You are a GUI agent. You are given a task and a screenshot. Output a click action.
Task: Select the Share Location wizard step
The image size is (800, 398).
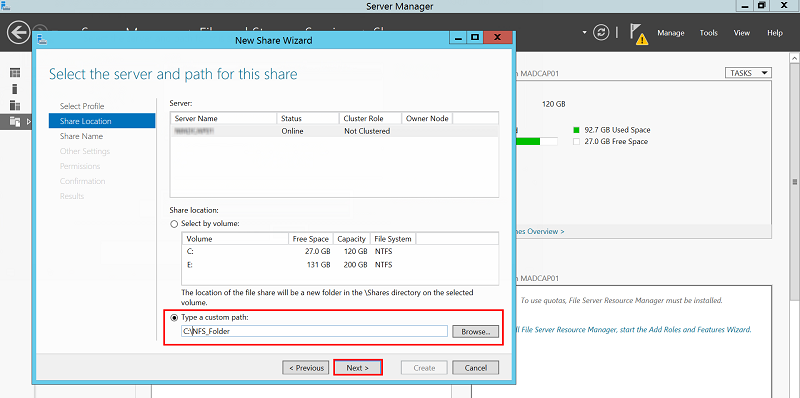(x=102, y=121)
